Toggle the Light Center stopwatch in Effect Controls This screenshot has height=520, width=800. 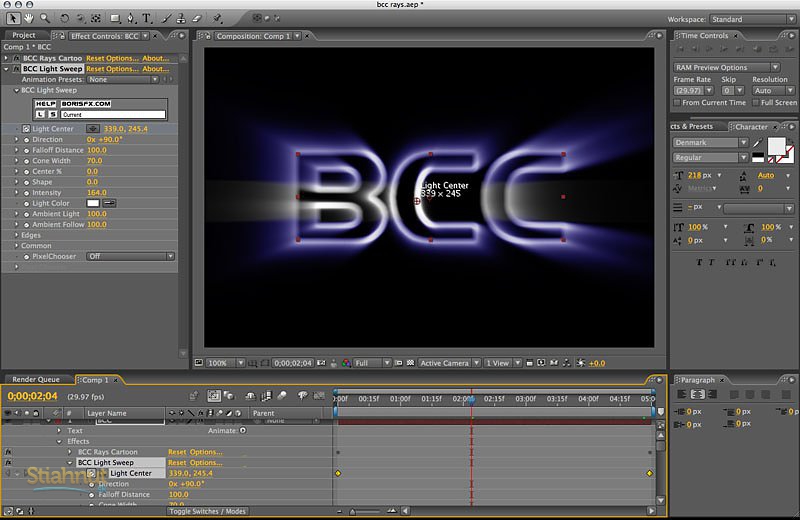click(27, 129)
